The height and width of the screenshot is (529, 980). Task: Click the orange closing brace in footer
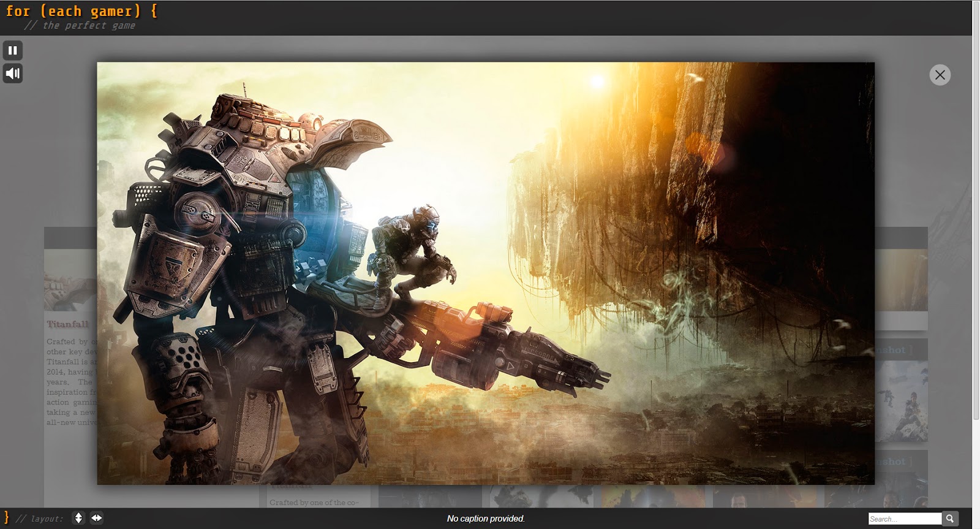click(x=7, y=517)
